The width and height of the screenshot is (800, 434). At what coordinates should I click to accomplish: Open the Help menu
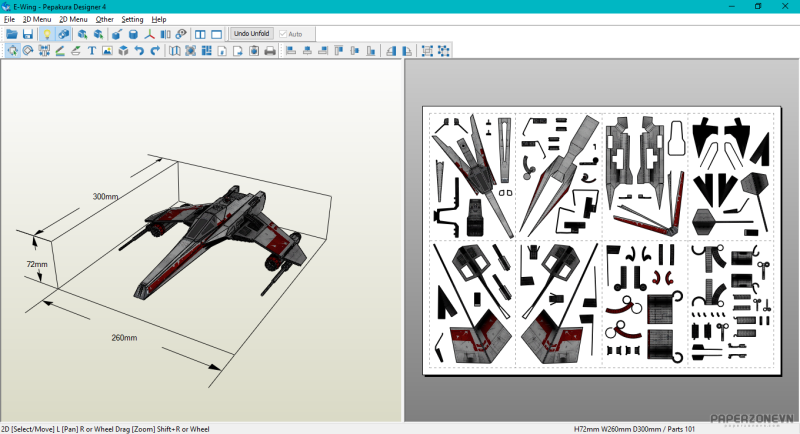click(159, 19)
